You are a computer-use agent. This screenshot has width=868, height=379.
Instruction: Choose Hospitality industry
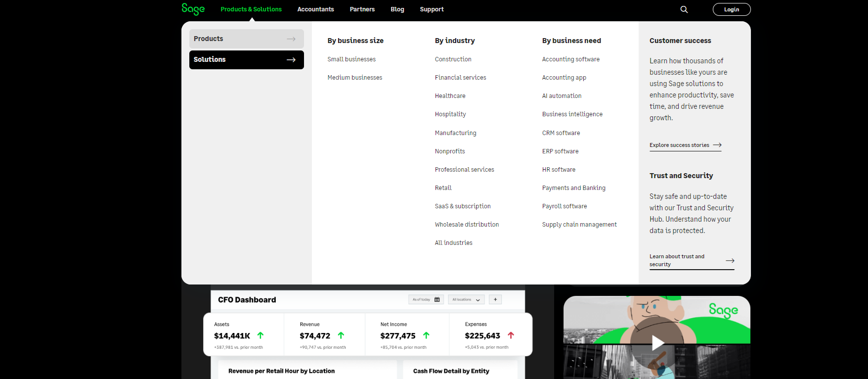(450, 114)
